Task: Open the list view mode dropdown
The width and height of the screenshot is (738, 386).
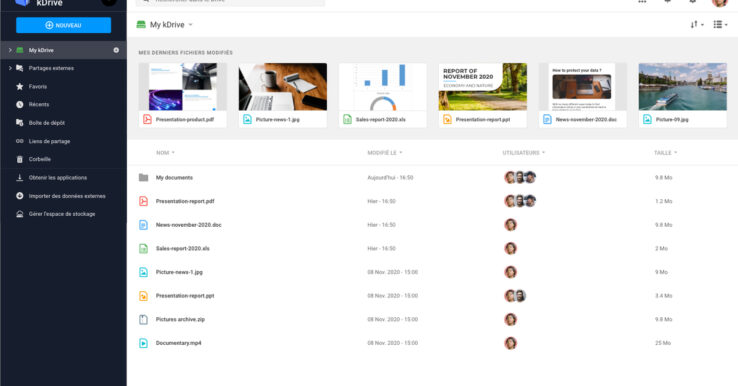Action: click(x=720, y=24)
